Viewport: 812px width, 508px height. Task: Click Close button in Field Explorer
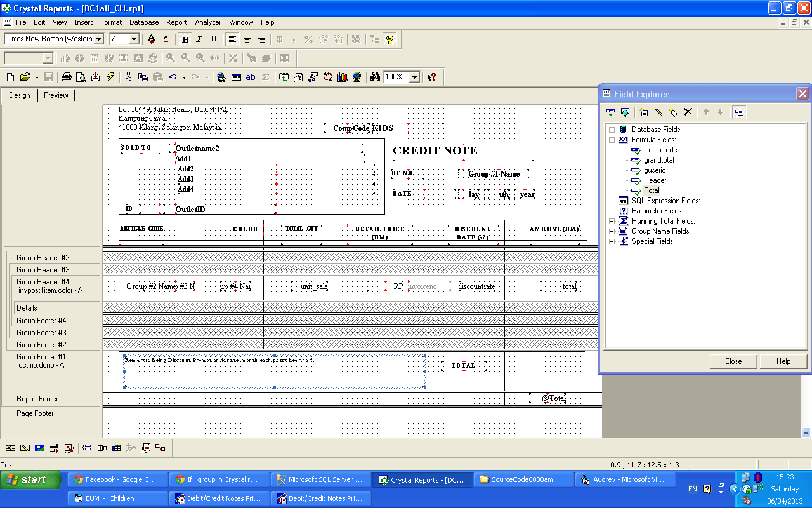pos(733,361)
